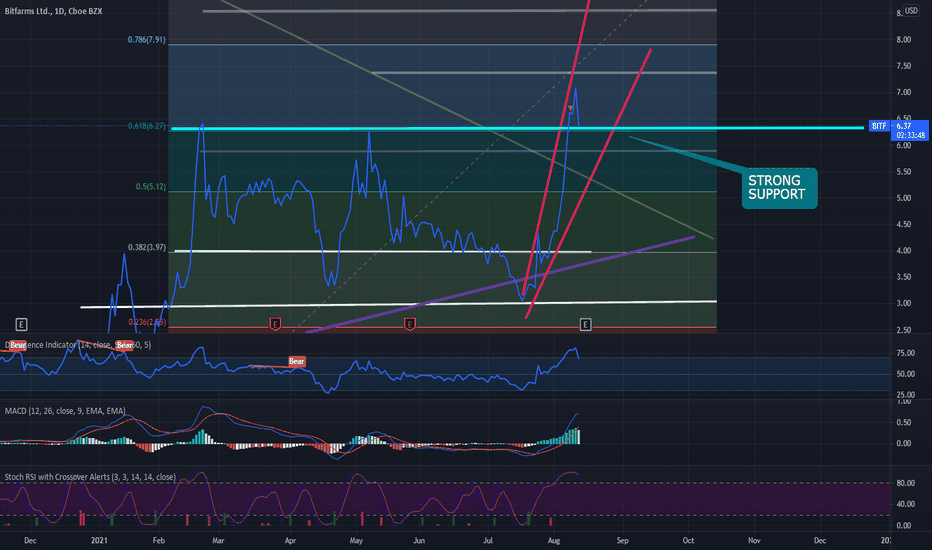932x550 pixels.
Task: Click the Jun label on time axis
Action: [x=419, y=540]
